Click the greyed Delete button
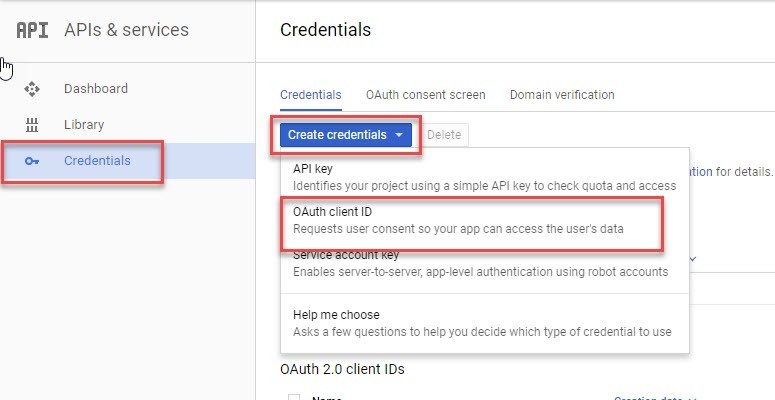 [444, 135]
